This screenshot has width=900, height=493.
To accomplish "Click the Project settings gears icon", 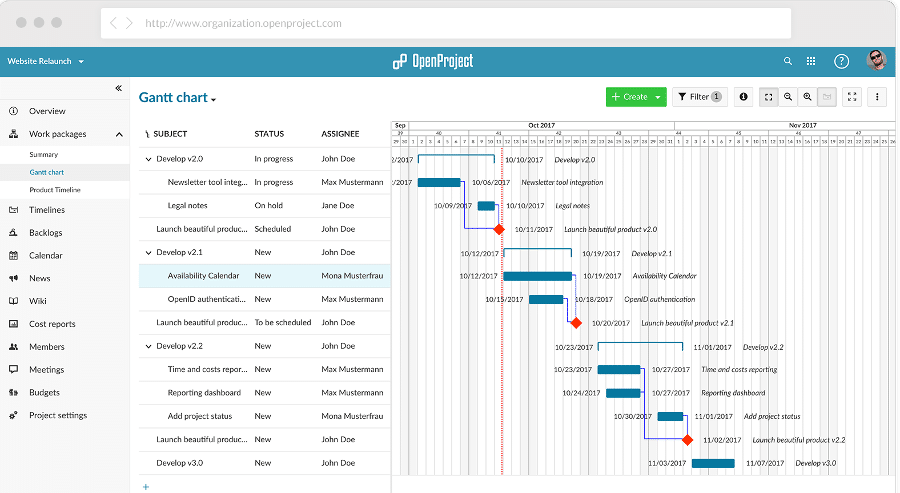I will click(13, 415).
